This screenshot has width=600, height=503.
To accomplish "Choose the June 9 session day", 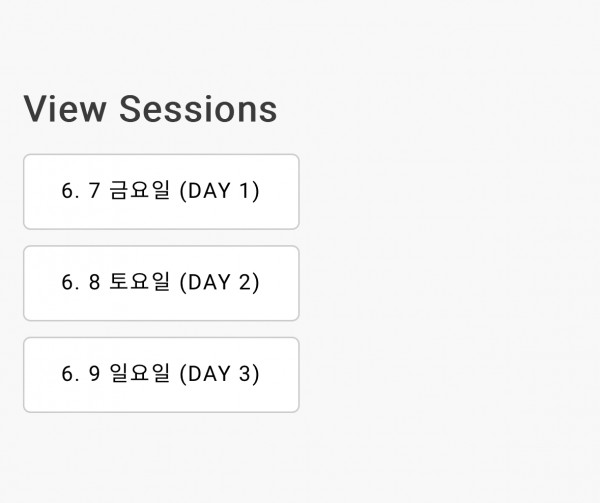I will click(161, 375).
